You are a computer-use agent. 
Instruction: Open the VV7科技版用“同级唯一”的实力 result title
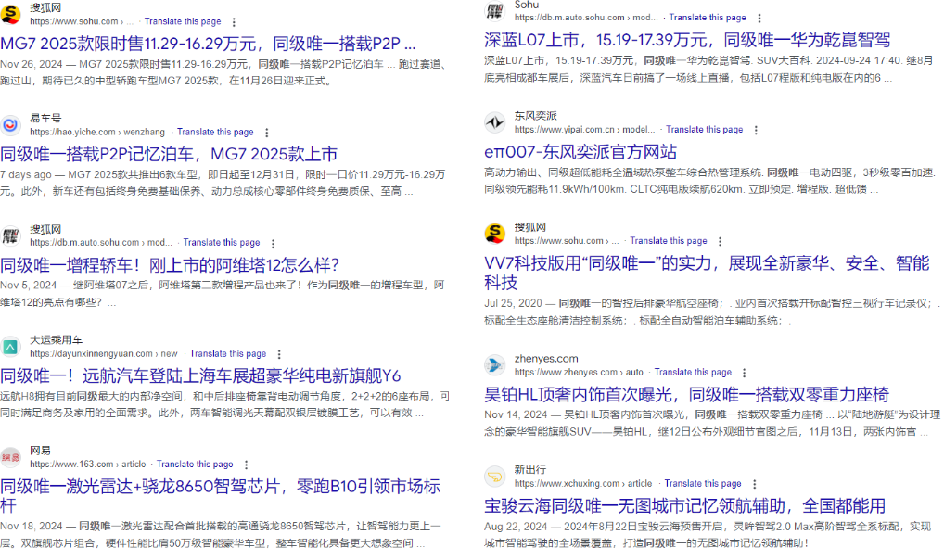(x=707, y=273)
